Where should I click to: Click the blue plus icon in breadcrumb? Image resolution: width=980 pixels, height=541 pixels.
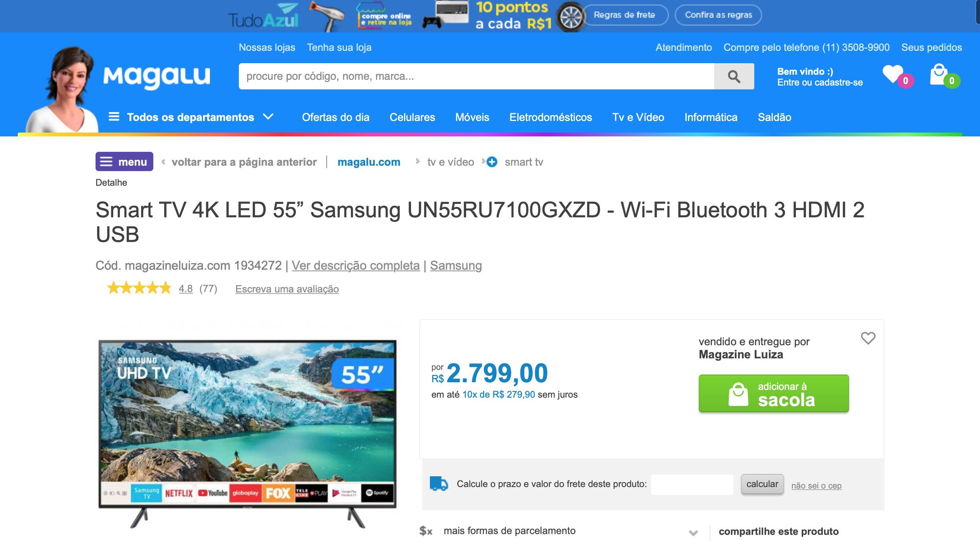(x=492, y=162)
